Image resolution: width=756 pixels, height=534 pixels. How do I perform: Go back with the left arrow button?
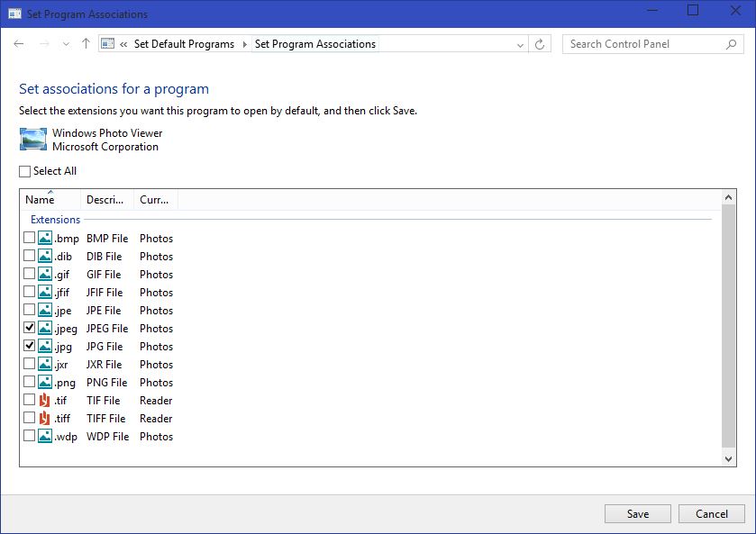click(19, 44)
